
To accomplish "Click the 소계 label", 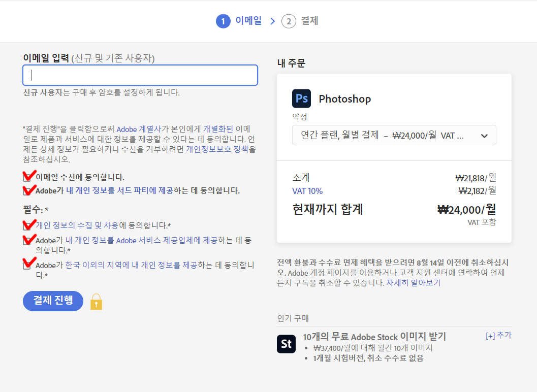I will (x=301, y=178).
